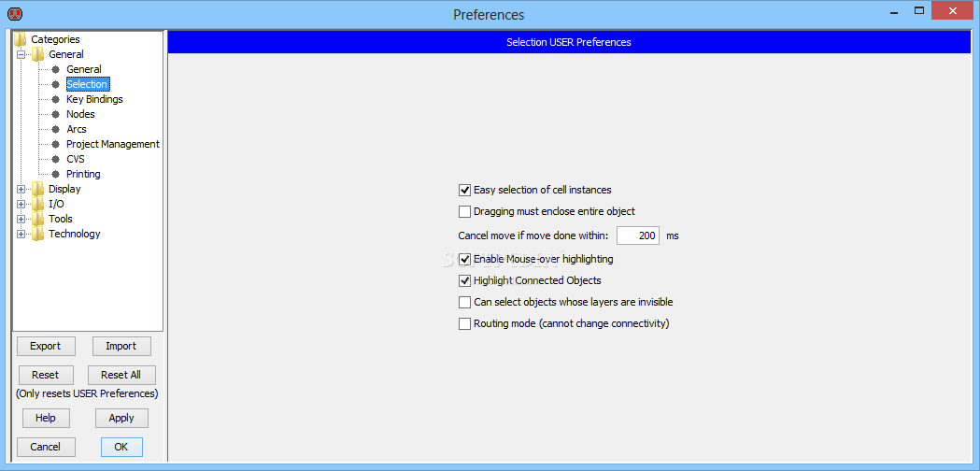Click the bullet icon beside Arcs
Image resolution: width=980 pixels, height=471 pixels.
click(56, 130)
